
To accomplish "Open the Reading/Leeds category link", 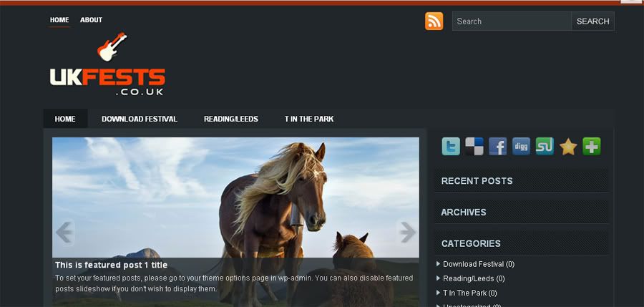I will [468, 278].
